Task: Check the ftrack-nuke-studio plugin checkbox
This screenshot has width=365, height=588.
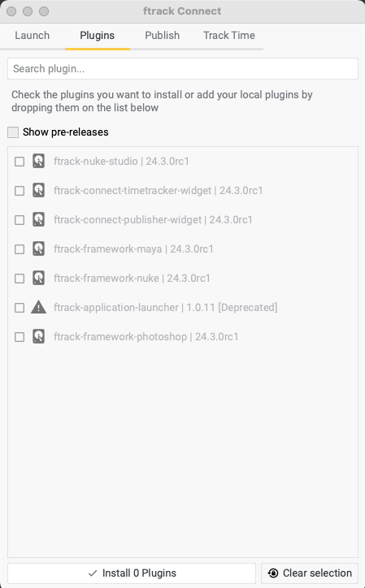Action: click(x=20, y=162)
